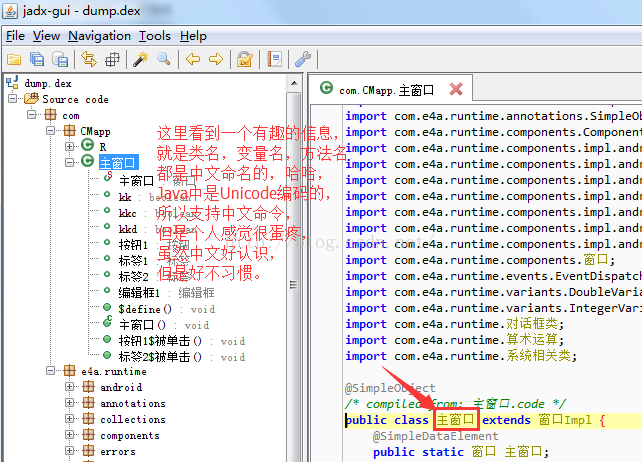Click the package icon next to CMapp

click(x=69, y=131)
